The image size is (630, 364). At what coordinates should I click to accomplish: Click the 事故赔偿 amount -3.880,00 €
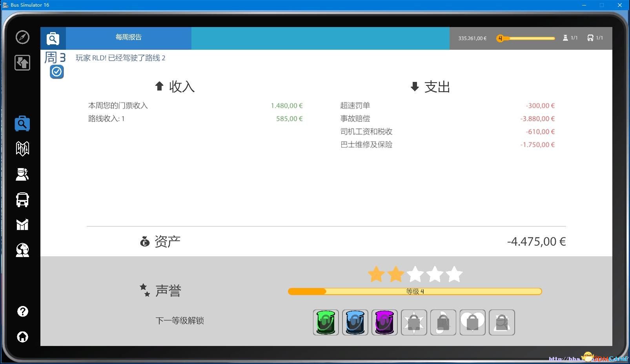(x=537, y=119)
